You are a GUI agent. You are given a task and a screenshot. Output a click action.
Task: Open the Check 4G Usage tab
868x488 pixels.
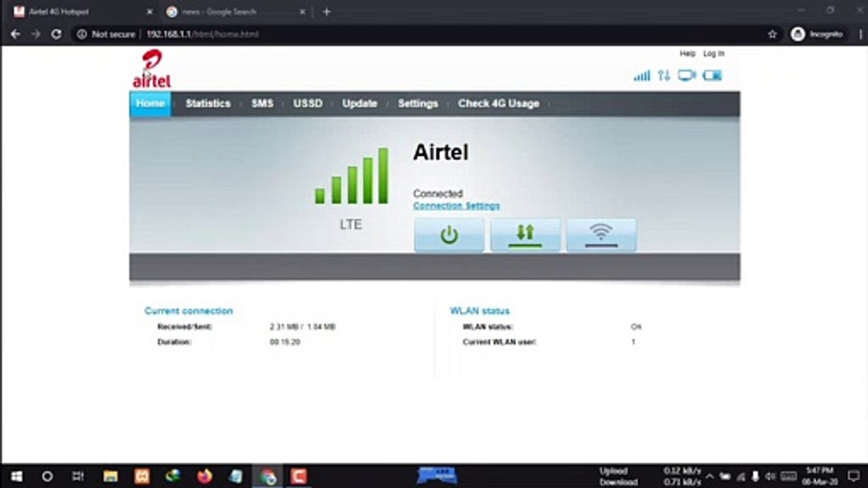coord(498,104)
